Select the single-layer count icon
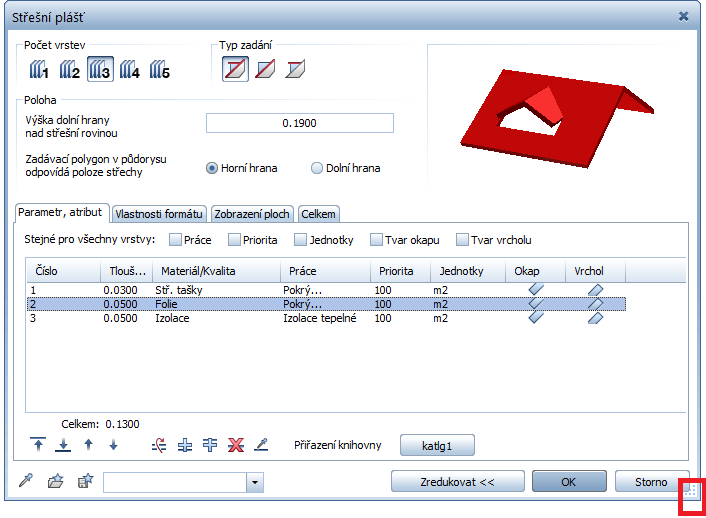The image size is (706, 518). pyautogui.click(x=39, y=70)
